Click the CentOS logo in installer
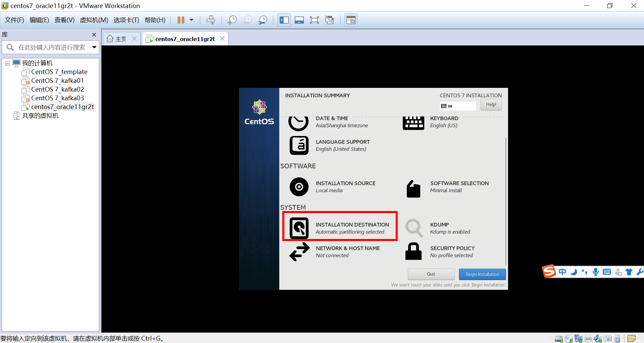The width and height of the screenshot is (644, 343). pos(259,112)
